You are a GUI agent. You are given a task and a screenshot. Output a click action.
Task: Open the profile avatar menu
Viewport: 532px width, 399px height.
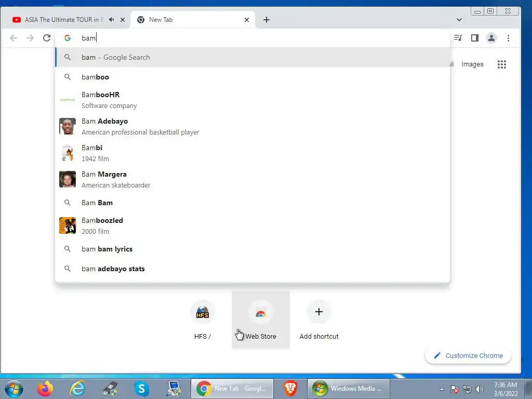pos(491,38)
